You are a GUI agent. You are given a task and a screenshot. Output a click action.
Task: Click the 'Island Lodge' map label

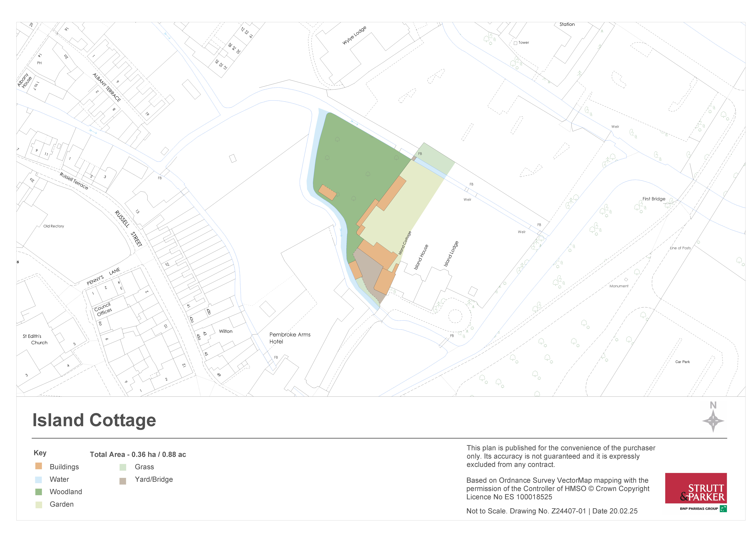tap(451, 254)
